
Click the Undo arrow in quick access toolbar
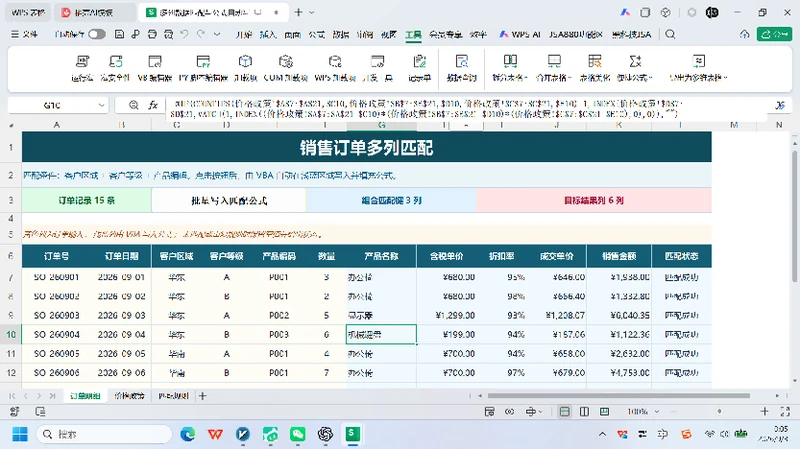pyautogui.click(x=184, y=34)
